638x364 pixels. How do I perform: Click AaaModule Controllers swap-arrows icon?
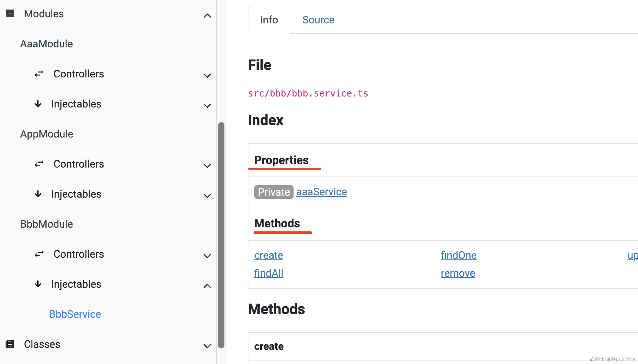tap(39, 74)
